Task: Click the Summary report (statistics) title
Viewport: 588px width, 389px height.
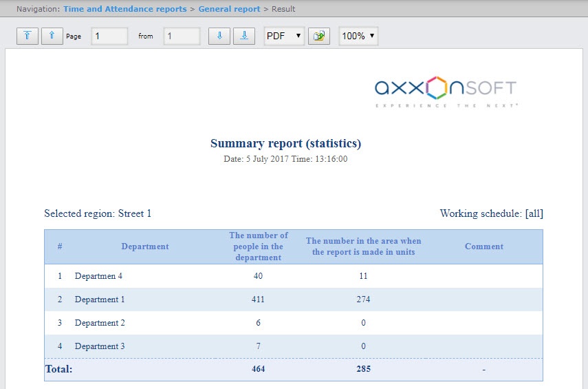Action: click(285, 143)
